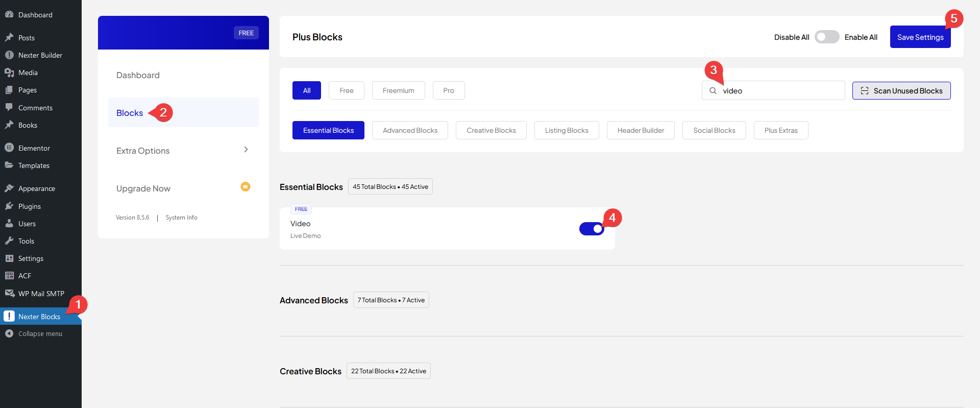980x408 pixels.
Task: Open Blocks in the plugin sidebar
Action: (x=130, y=113)
